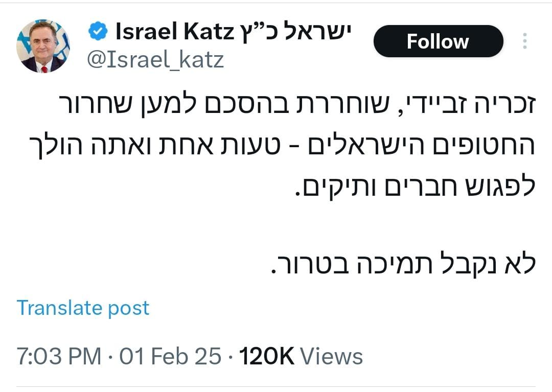The height and width of the screenshot is (392, 552).
Task: Click the Hebrew name ישראל כ"ץ
Action: click(294, 33)
